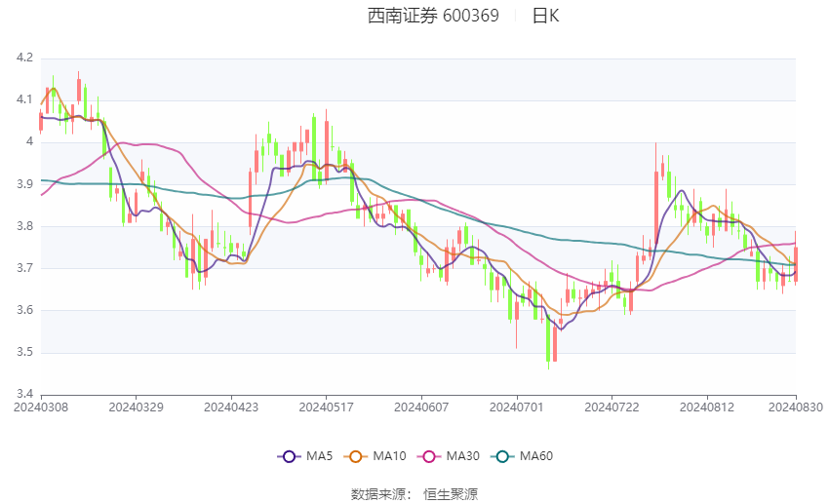The width and height of the screenshot is (829, 504).
Task: Click the 20240308 date axis label
Action: point(41,407)
